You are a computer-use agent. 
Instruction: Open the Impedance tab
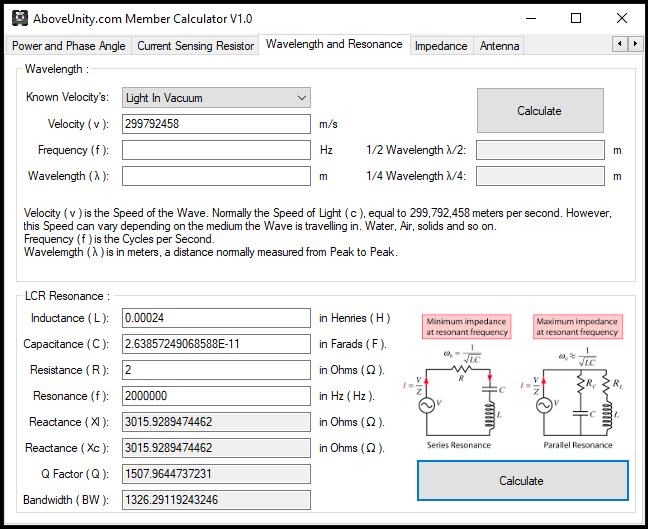click(441, 45)
